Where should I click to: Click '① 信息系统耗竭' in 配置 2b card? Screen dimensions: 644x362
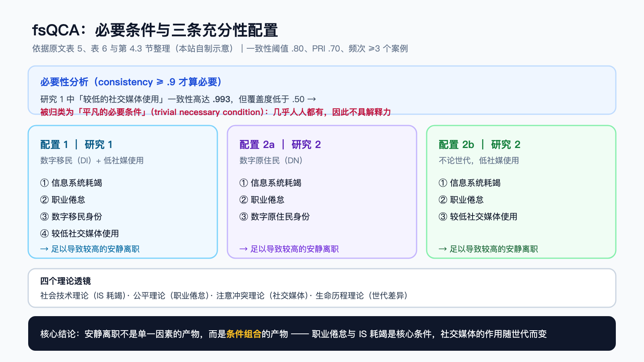click(470, 183)
